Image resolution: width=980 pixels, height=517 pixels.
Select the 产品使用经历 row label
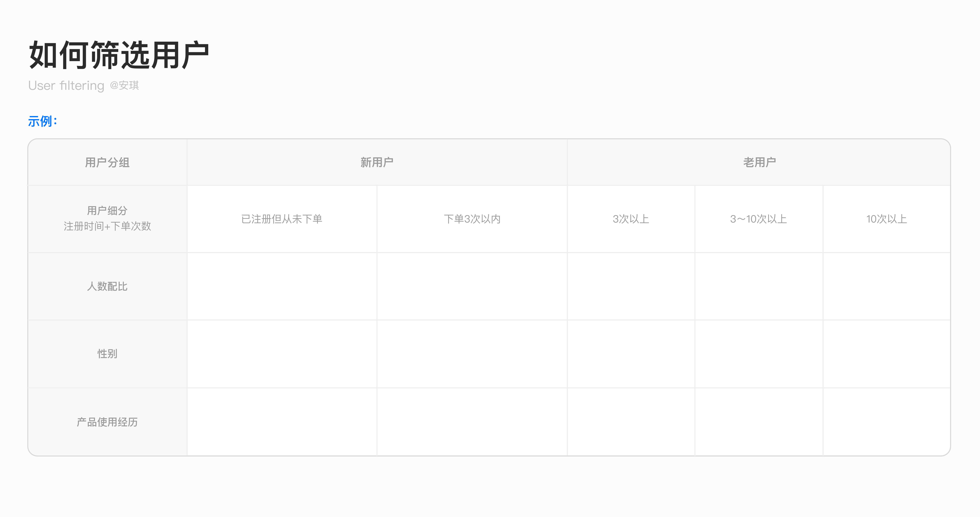pyautogui.click(x=107, y=422)
